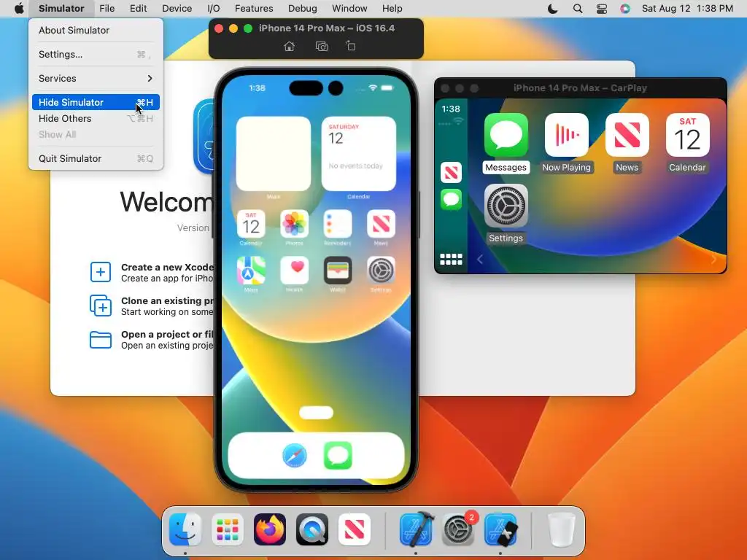Open Health app on the iPhone
The height and width of the screenshot is (560, 747).
click(295, 271)
